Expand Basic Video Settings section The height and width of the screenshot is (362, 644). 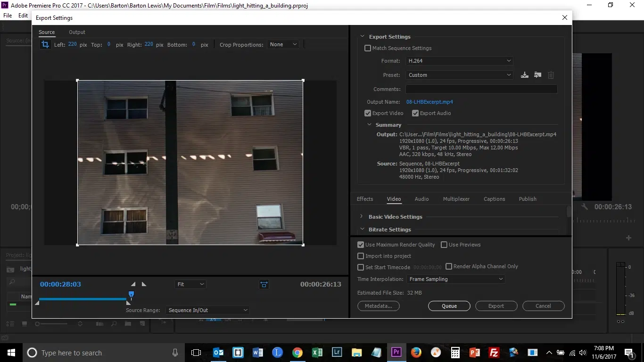362,217
